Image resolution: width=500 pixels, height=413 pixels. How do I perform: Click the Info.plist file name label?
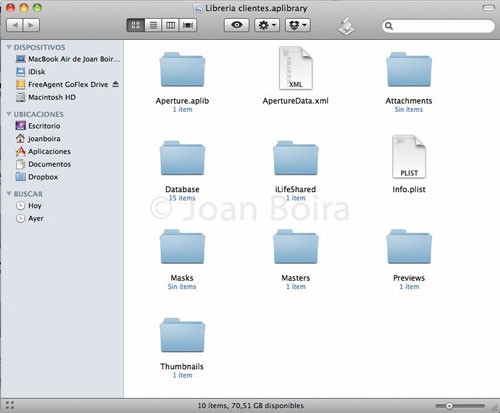tap(409, 189)
